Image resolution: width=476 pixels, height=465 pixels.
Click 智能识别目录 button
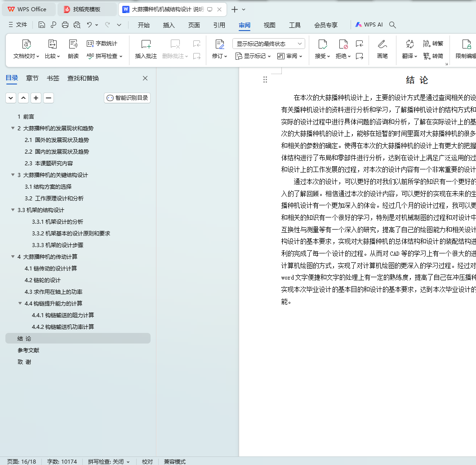[x=127, y=98]
